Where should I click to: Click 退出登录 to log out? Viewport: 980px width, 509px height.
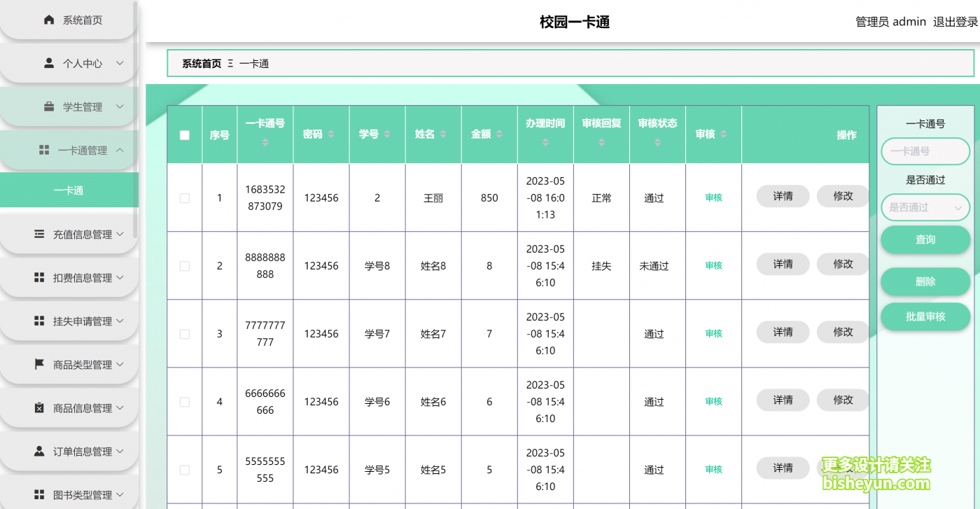coord(954,22)
